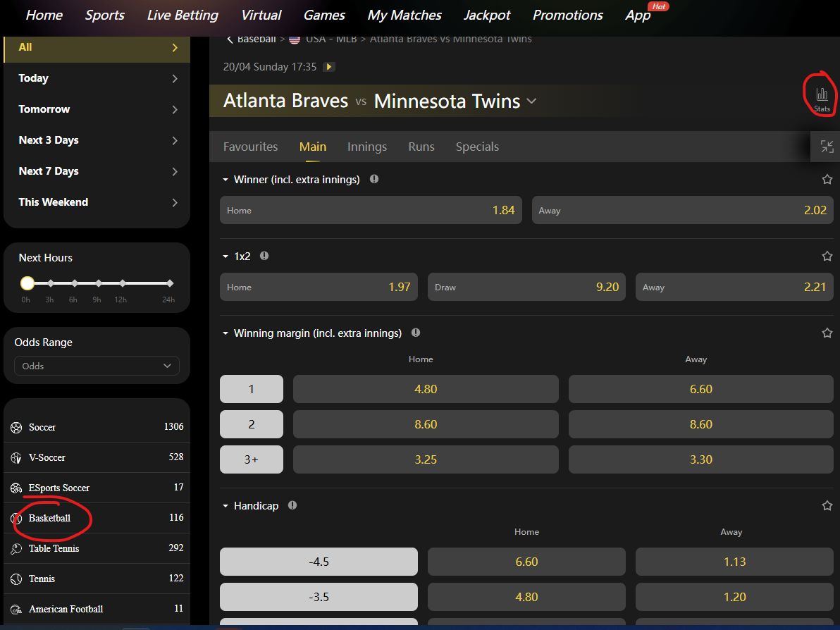840x630 pixels.
Task: Collapse the Winning margin section
Action: (226, 333)
